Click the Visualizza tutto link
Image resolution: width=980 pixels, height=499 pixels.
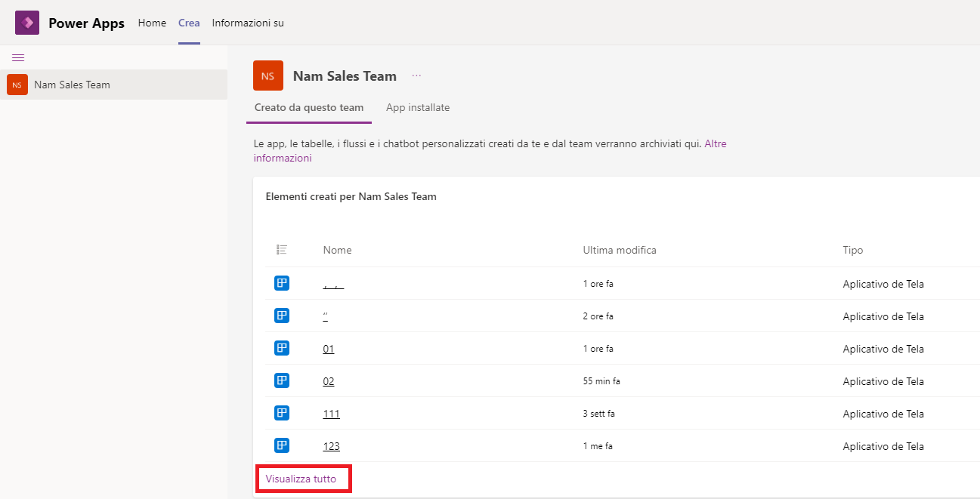point(301,479)
